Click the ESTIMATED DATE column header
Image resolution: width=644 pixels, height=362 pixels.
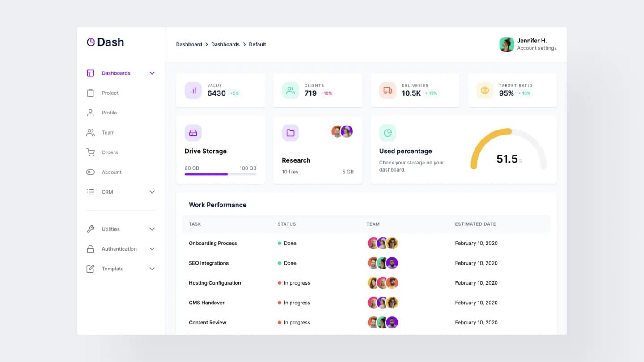[x=475, y=224]
